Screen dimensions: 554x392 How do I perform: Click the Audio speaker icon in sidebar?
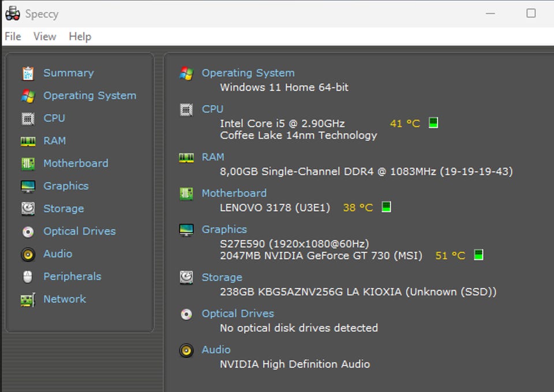28,254
